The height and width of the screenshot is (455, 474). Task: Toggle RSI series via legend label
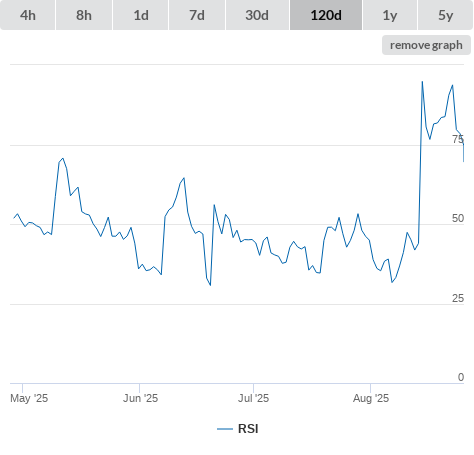tap(248, 429)
